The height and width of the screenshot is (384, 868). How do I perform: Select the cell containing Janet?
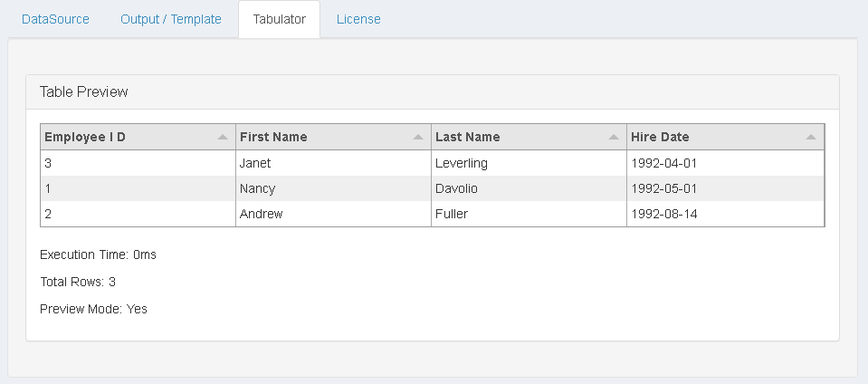pyautogui.click(x=255, y=163)
